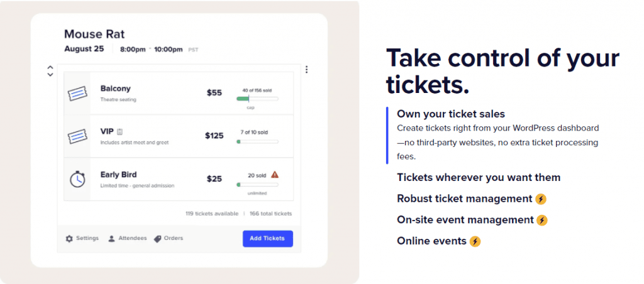The width and height of the screenshot is (644, 284).
Task: Click the Early Bird stopwatch icon
Action: (77, 179)
